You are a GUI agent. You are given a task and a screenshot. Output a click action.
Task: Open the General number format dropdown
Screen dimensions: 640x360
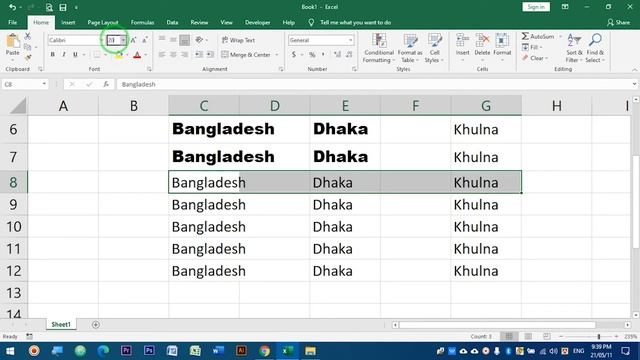point(351,40)
